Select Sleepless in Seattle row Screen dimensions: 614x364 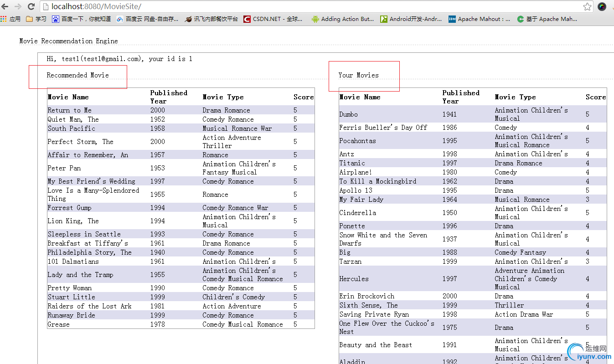(x=181, y=234)
